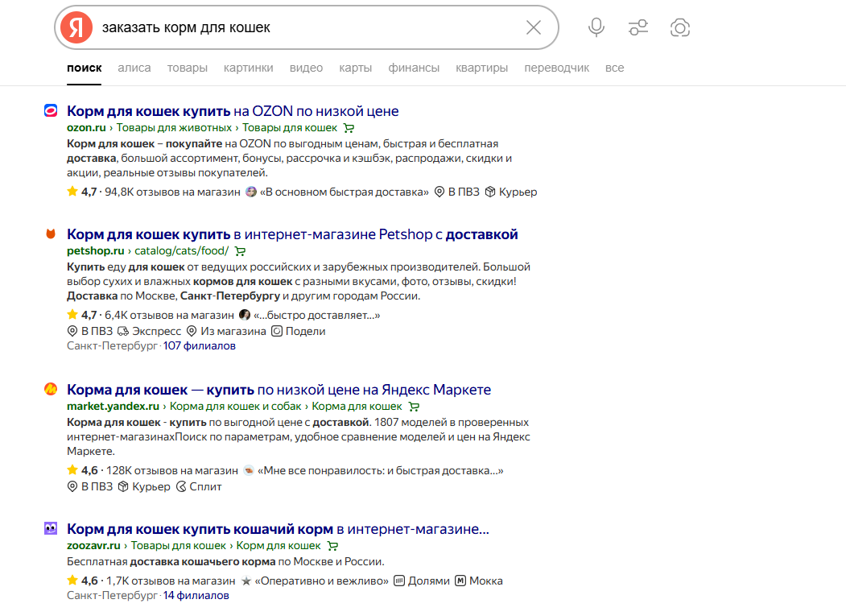Open image search camera icon
This screenshot has height=616, width=846.
[680, 27]
